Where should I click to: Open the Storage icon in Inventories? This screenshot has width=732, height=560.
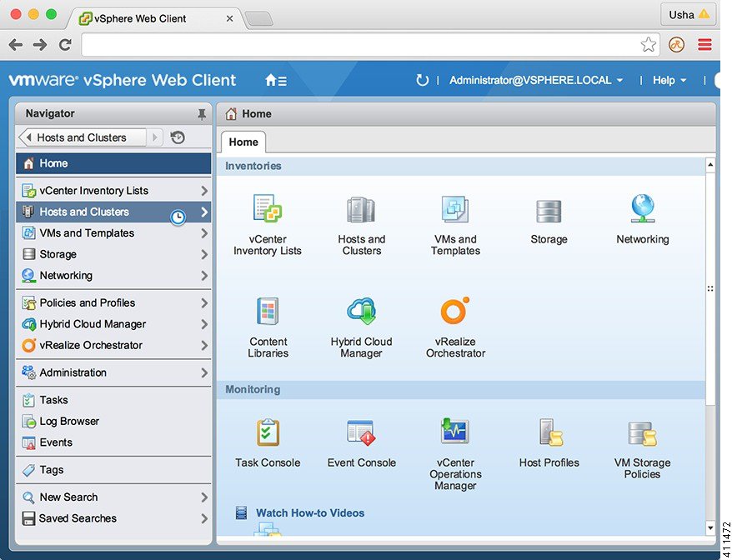pyautogui.click(x=549, y=211)
